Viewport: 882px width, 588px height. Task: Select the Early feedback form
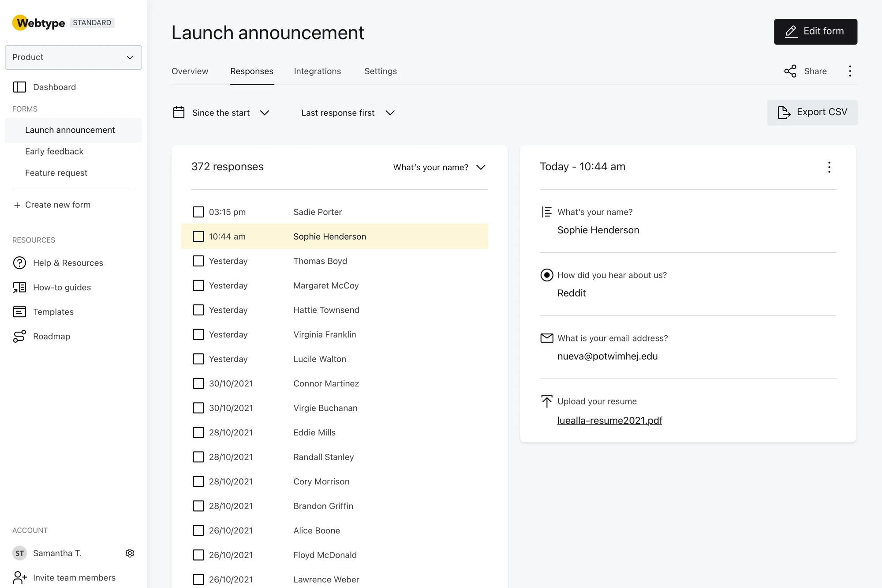tap(54, 151)
